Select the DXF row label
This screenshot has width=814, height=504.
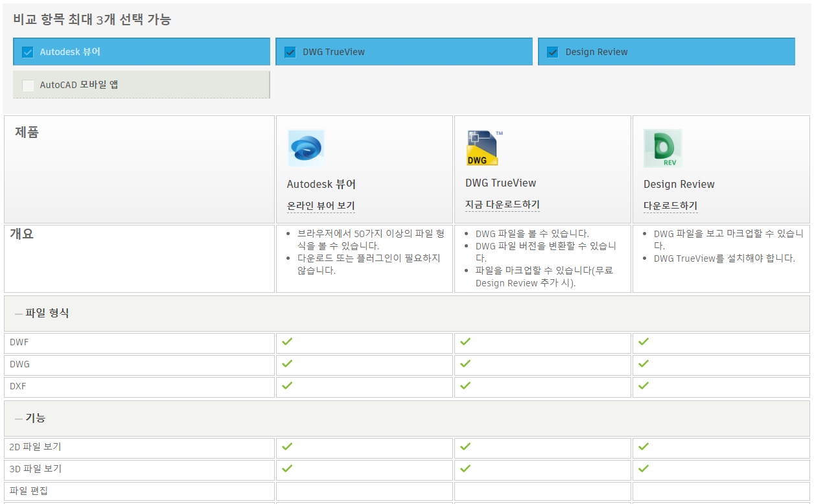19,386
